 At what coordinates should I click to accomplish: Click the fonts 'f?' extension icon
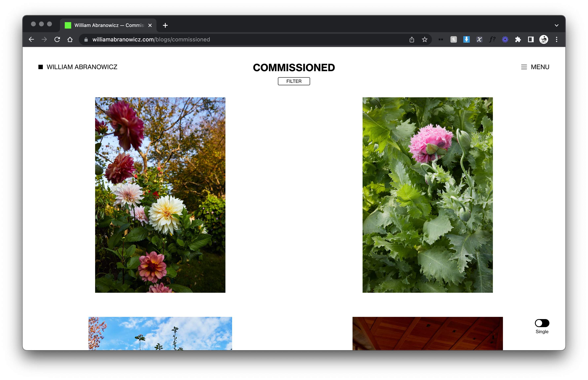pyautogui.click(x=492, y=39)
